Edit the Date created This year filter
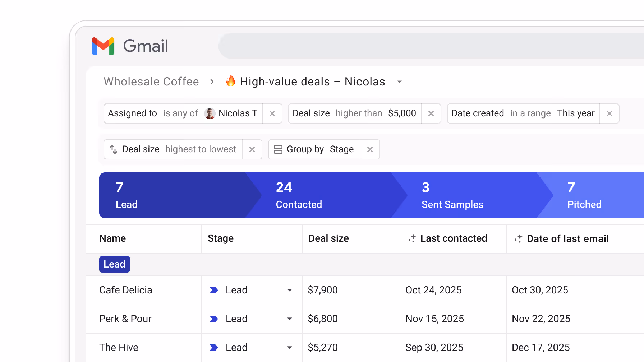This screenshot has width=644, height=362. click(x=523, y=113)
